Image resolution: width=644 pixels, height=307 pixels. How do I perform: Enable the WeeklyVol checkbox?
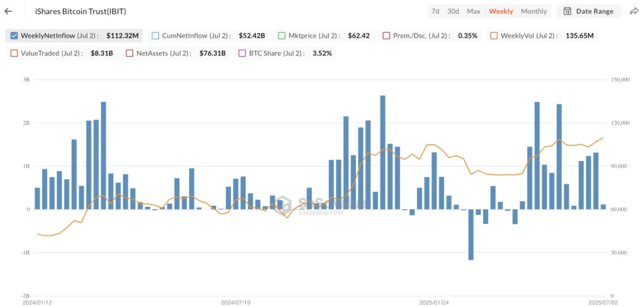point(494,35)
